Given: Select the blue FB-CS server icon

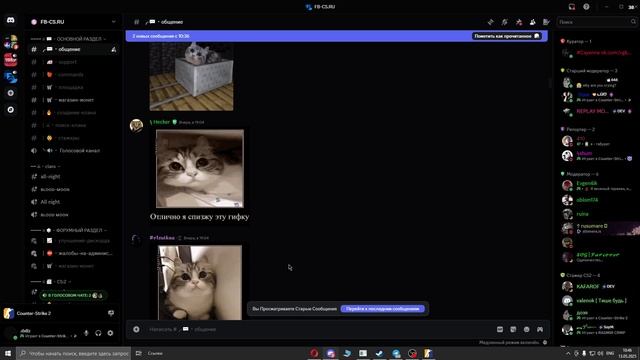Looking at the screenshot, I should pyautogui.click(x=11, y=76).
